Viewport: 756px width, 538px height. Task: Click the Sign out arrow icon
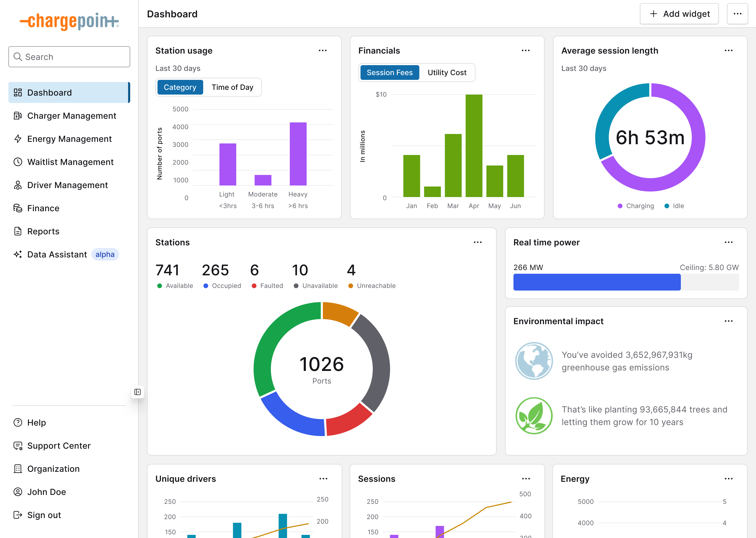pyautogui.click(x=18, y=515)
